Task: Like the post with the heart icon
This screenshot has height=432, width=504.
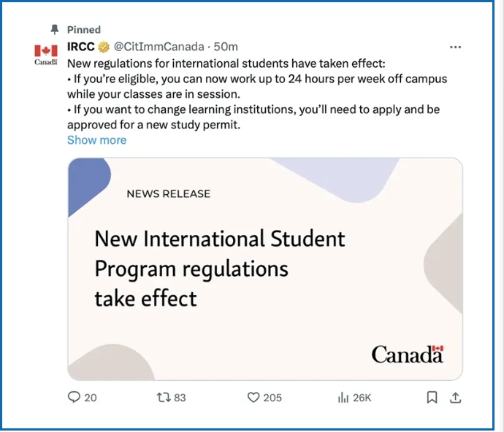Action: click(x=253, y=398)
